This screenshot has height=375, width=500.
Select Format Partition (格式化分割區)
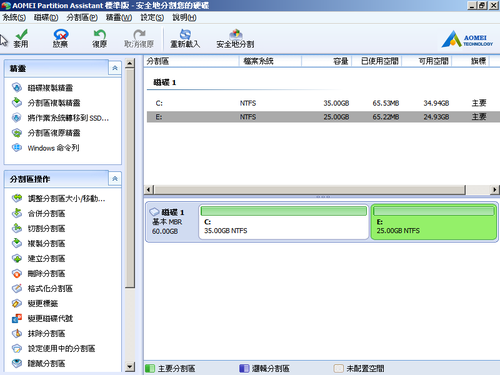pyautogui.click(x=50, y=288)
